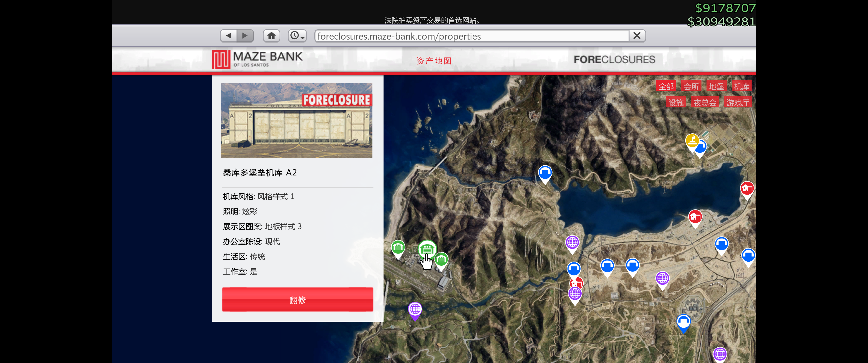Click the Maze Bank of Los Santos logo
The width and height of the screenshot is (868, 363).
pos(257,59)
